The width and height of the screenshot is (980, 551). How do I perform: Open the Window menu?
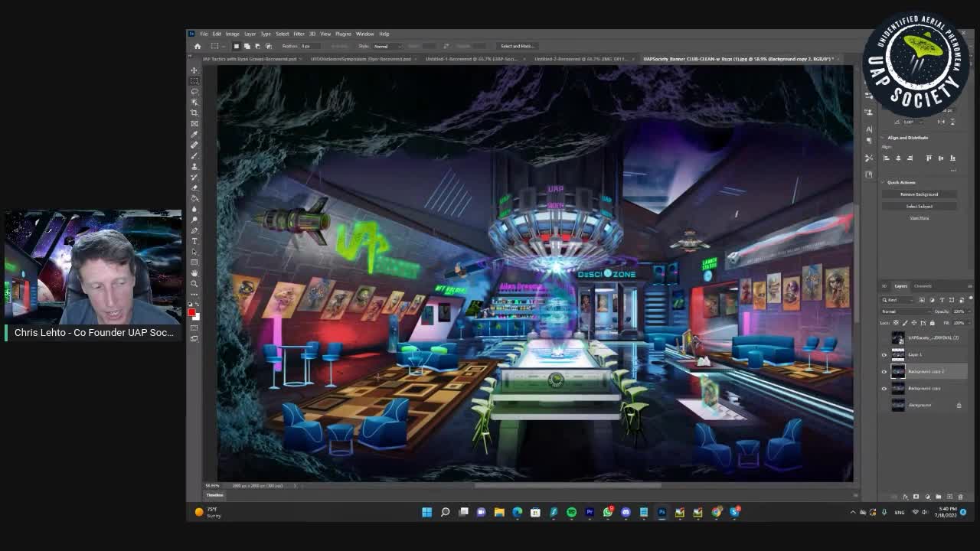click(364, 34)
